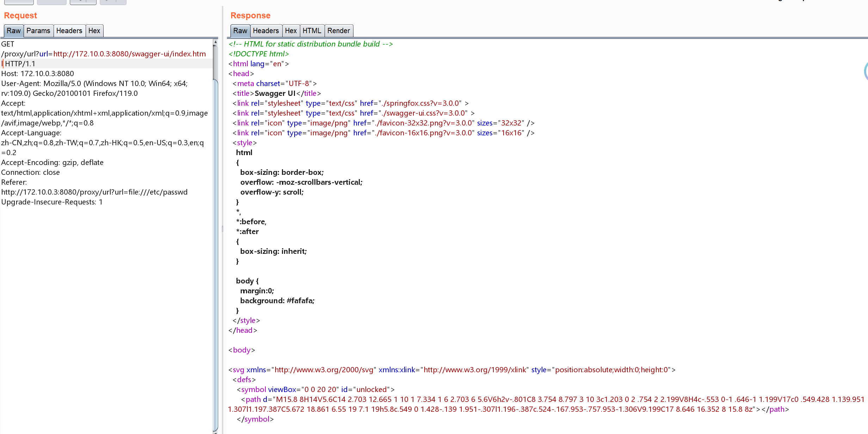Click the 'Referer:' header name line
Viewport: 868px width, 434px height.
point(14,182)
